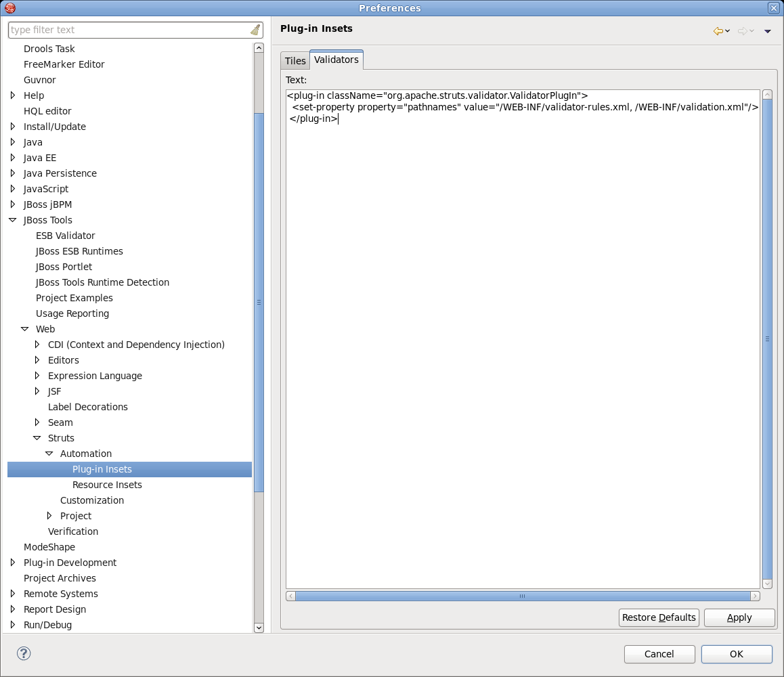The height and width of the screenshot is (677, 784).
Task: Collapse the Struts tree node
Action: click(37, 438)
